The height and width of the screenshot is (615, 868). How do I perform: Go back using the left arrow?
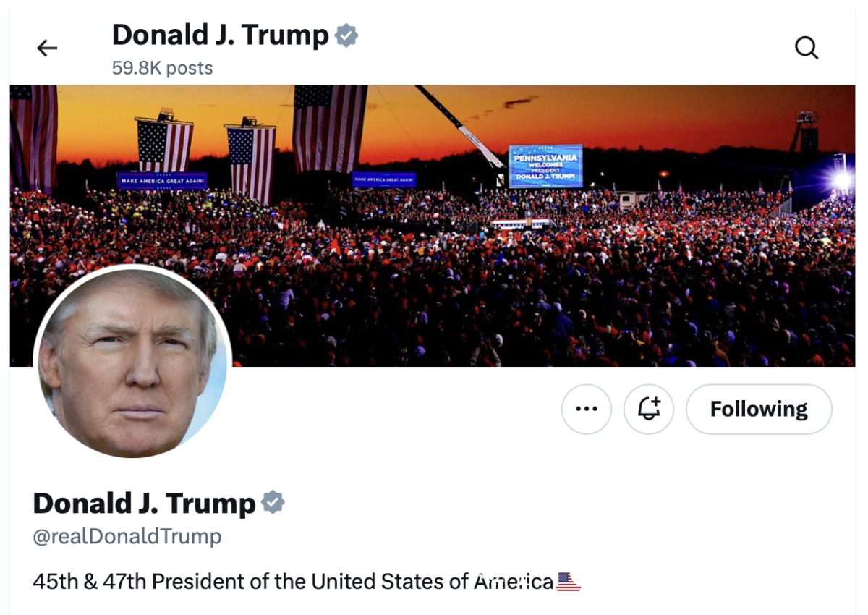[x=47, y=48]
